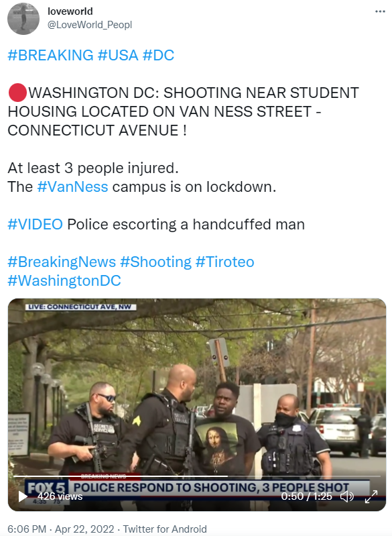392x536 pixels.
Task: Click the Twitter for Android source label
Action: (165, 529)
